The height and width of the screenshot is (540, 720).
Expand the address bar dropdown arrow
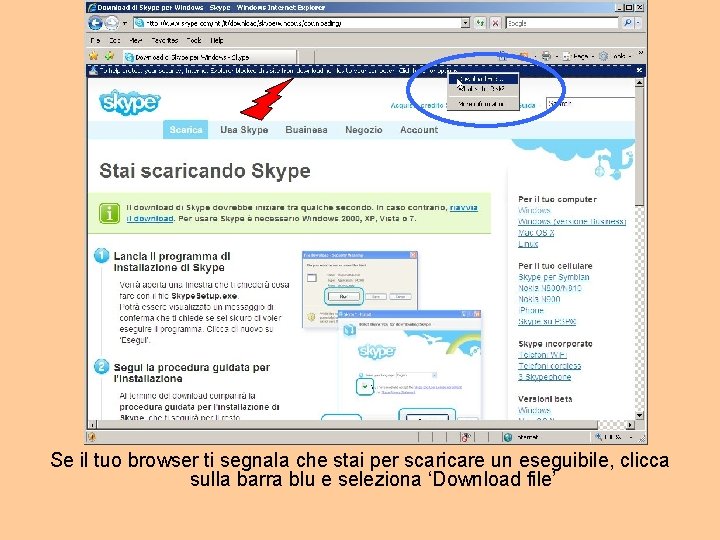tap(465, 23)
